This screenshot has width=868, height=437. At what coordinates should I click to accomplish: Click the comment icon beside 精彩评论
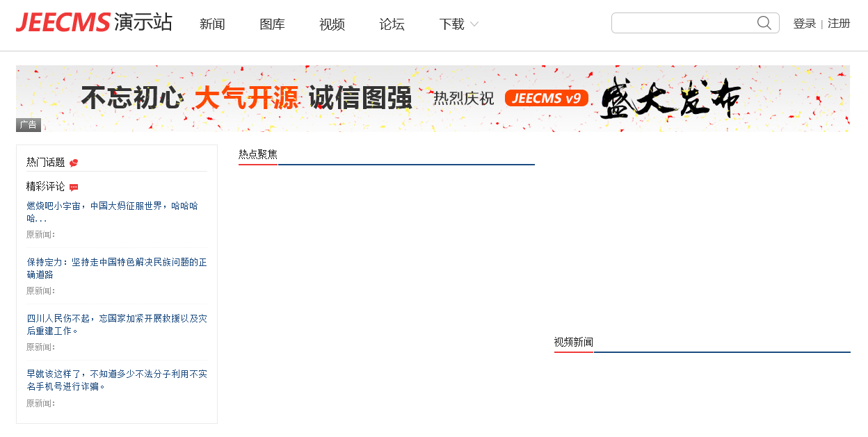[x=74, y=188]
